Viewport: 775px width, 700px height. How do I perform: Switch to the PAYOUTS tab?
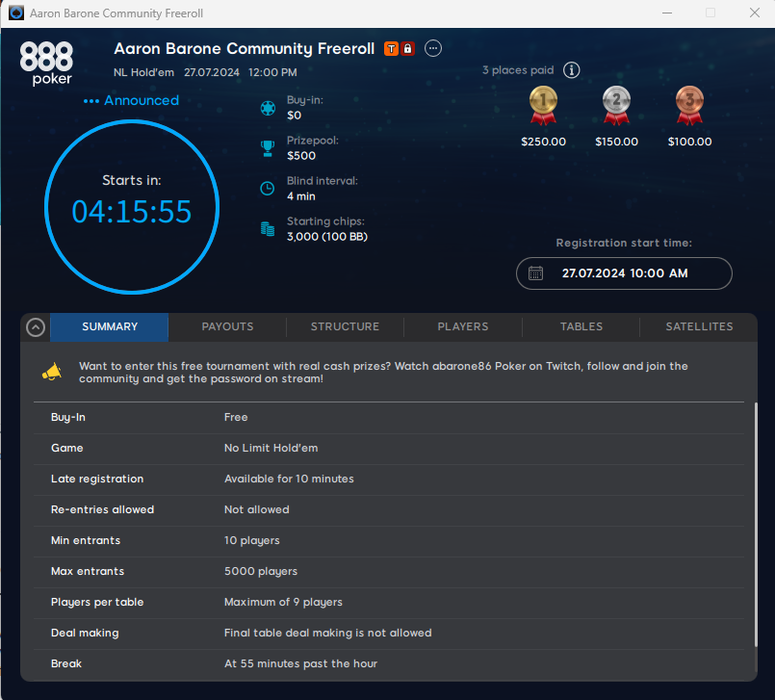(x=227, y=326)
